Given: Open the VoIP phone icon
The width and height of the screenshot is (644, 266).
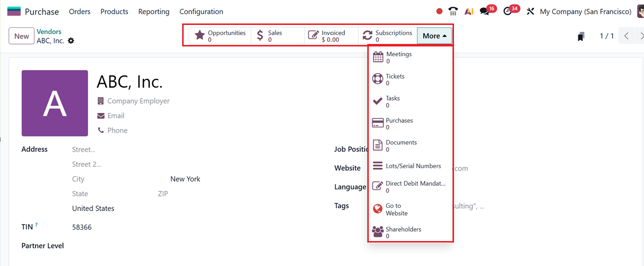Looking at the screenshot, I should pos(453,11).
